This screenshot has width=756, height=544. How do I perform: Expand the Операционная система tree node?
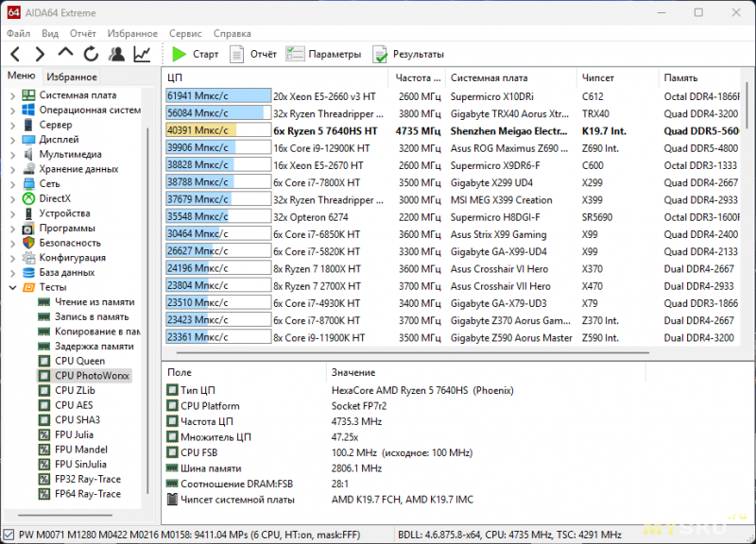coord(12,110)
